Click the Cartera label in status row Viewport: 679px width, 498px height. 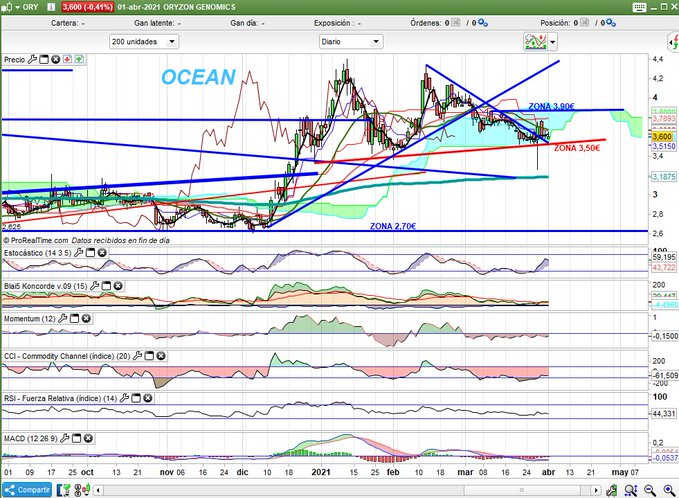pyautogui.click(x=65, y=23)
